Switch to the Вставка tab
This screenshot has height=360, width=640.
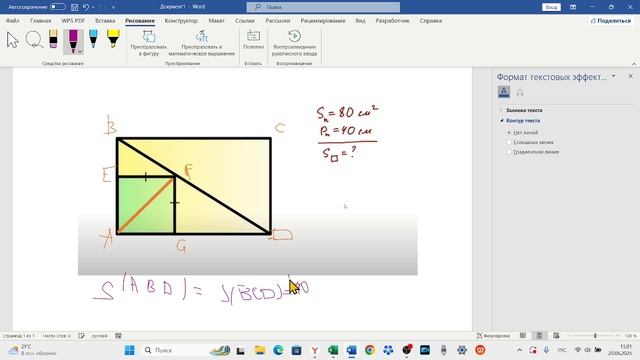[105, 20]
